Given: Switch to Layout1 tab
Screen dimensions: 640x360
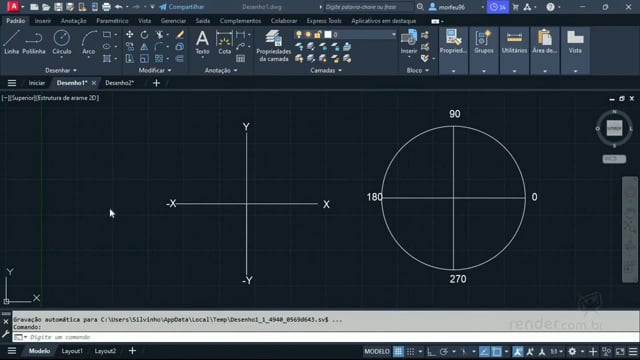Looking at the screenshot, I should (x=72, y=351).
